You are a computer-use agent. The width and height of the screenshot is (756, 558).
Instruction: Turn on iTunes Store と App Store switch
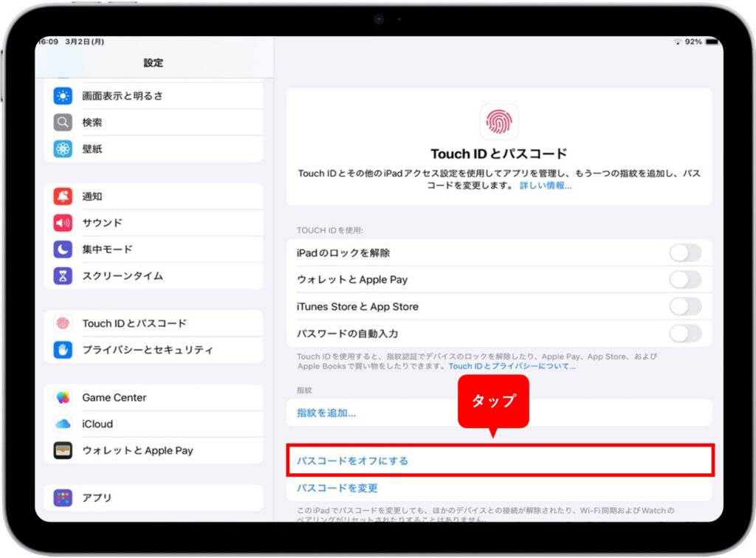684,306
